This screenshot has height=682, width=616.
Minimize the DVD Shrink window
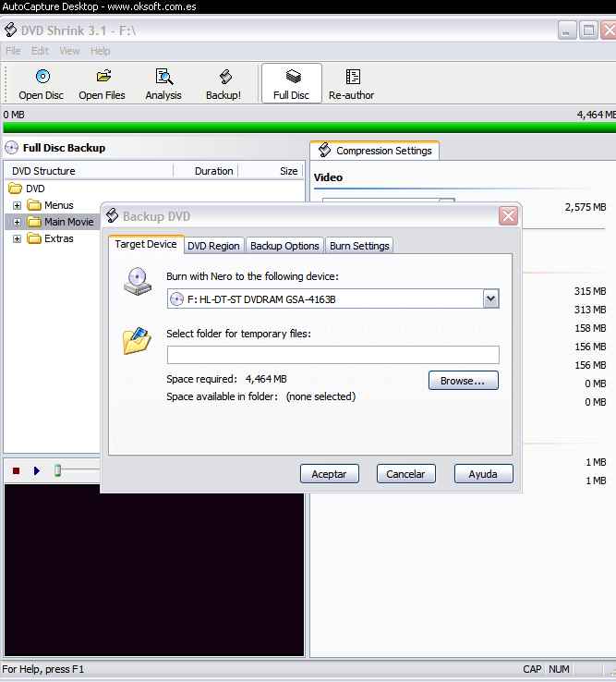567,30
